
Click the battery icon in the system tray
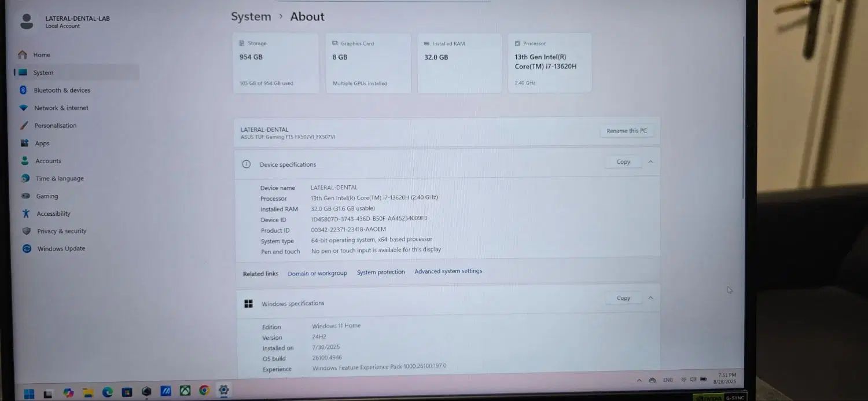[704, 379]
